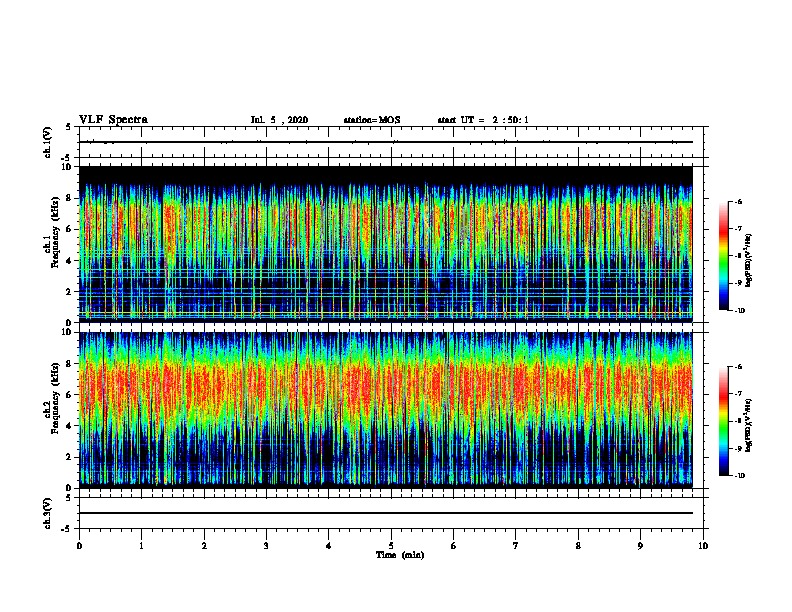Click the ch.1 color bar log(PSD) unit label
Viewport: 792px width, 612px height.
tap(749, 261)
